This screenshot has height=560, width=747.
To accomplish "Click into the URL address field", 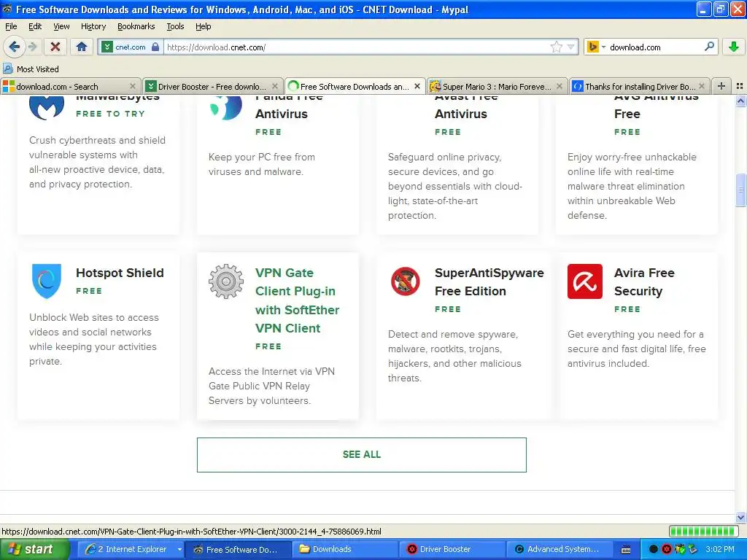I will [x=357, y=47].
